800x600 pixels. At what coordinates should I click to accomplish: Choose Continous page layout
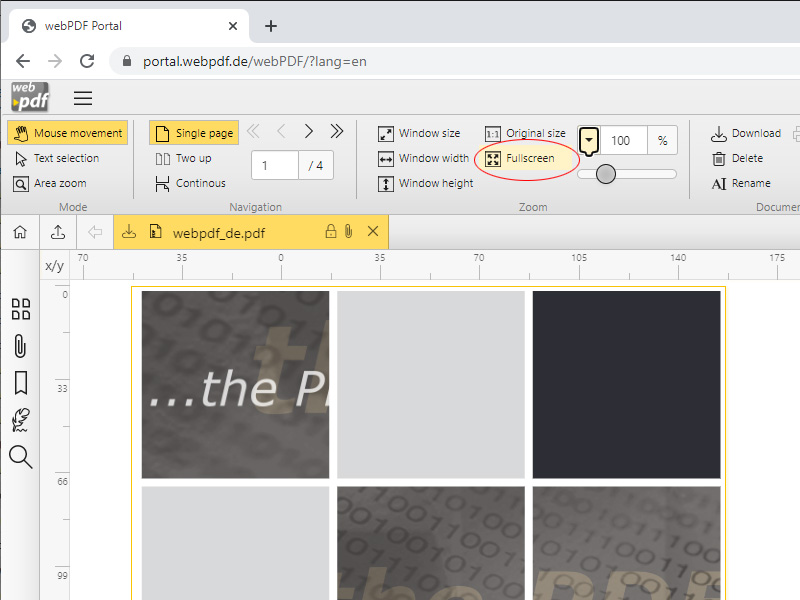click(x=190, y=184)
